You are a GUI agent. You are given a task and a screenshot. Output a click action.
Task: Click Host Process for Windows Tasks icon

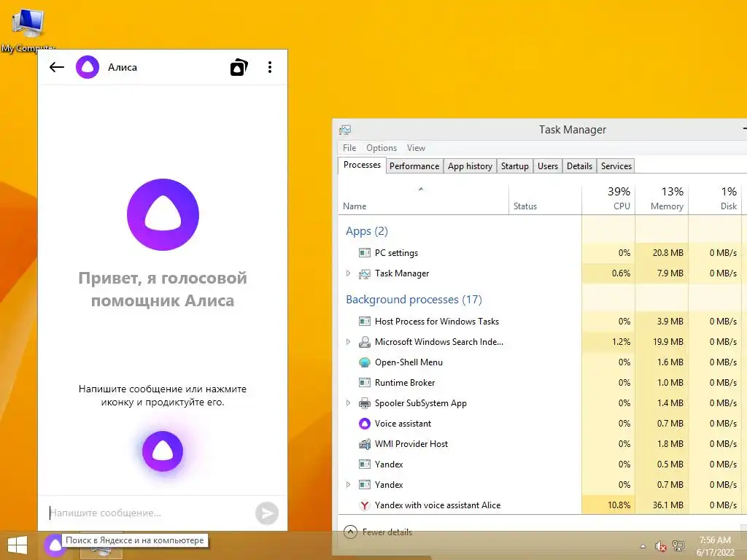click(365, 322)
